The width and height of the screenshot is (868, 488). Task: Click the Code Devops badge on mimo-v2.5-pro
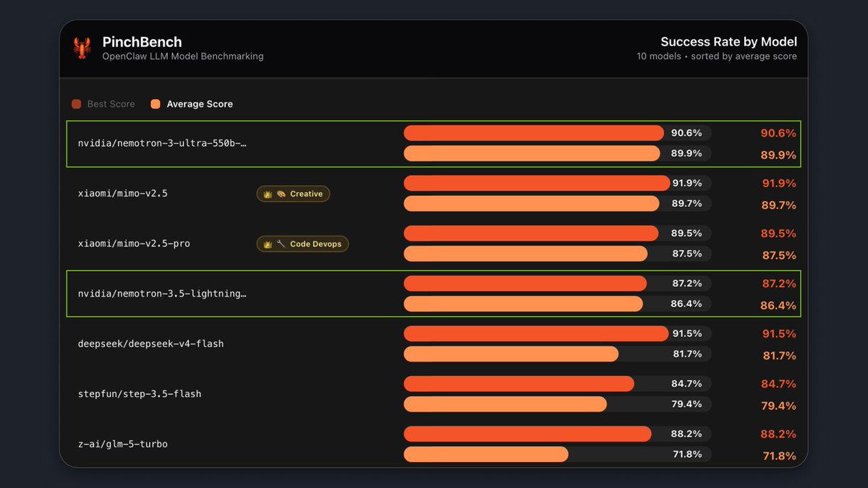click(302, 244)
